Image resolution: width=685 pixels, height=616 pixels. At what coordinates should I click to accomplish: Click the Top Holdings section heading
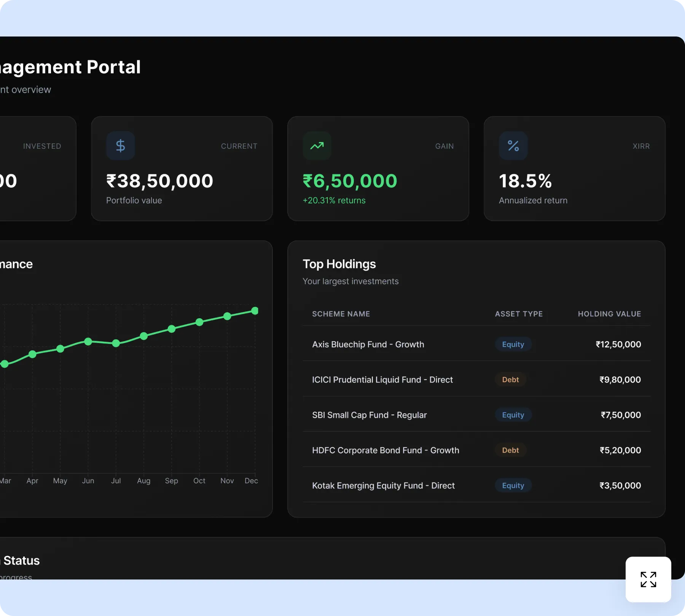click(339, 264)
